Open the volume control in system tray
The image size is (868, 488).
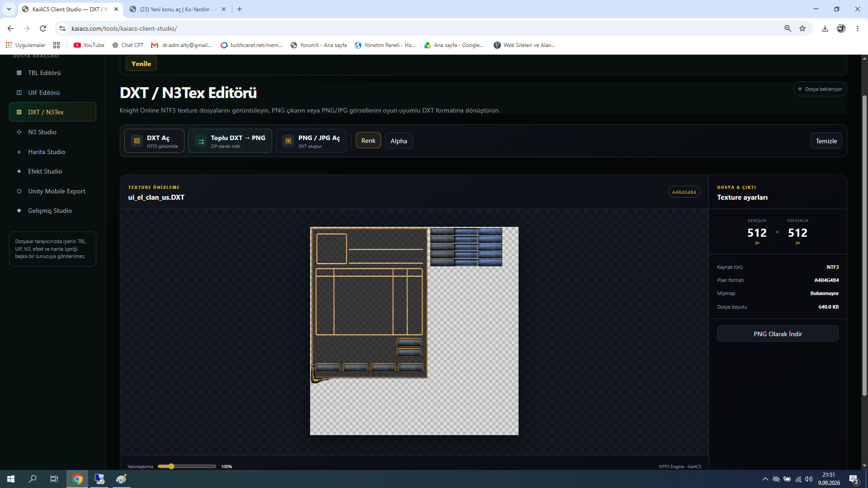point(809,479)
